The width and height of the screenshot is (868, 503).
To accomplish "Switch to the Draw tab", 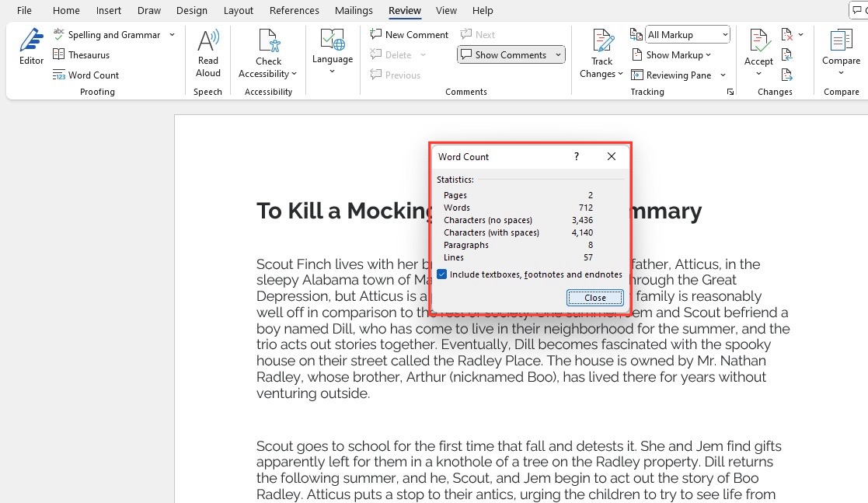I will point(149,11).
